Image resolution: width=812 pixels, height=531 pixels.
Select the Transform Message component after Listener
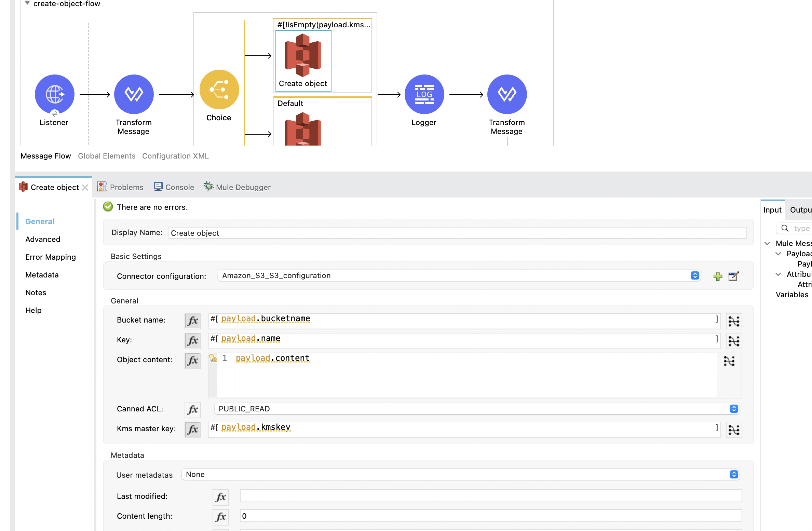point(134,94)
